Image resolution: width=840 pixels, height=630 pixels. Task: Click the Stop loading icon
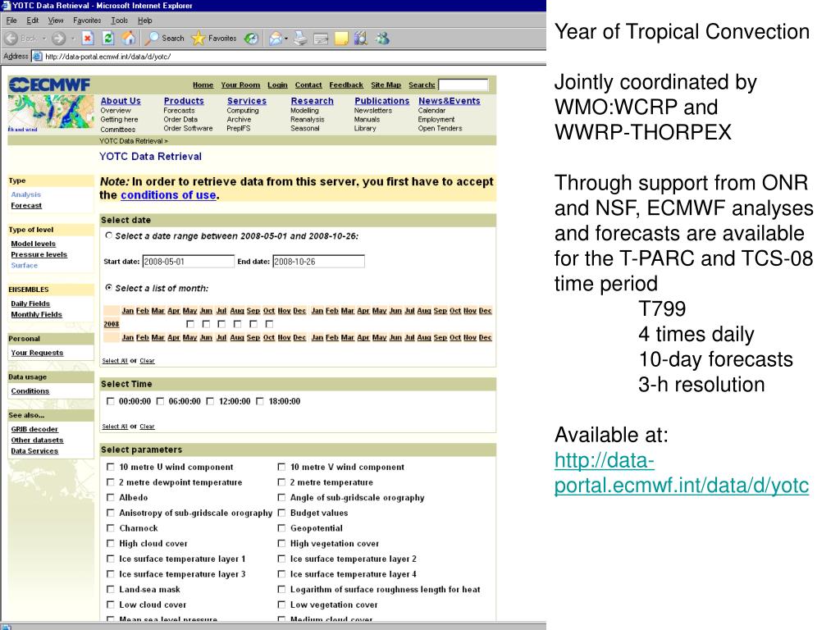pos(87,39)
